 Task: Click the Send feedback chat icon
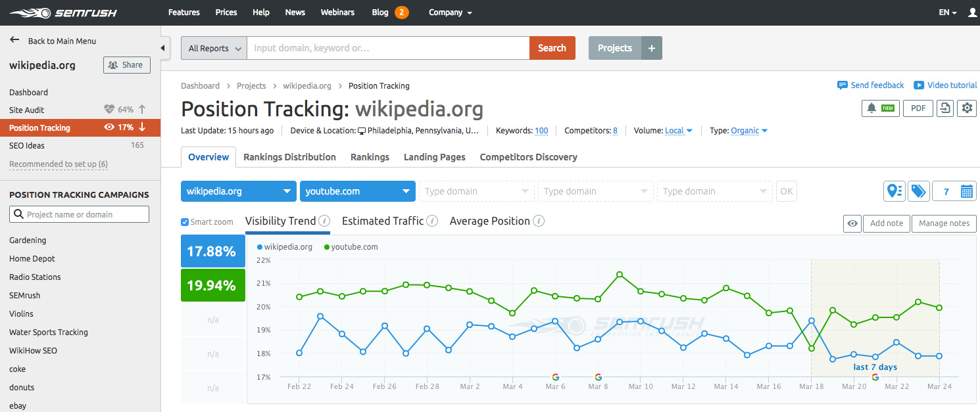842,85
